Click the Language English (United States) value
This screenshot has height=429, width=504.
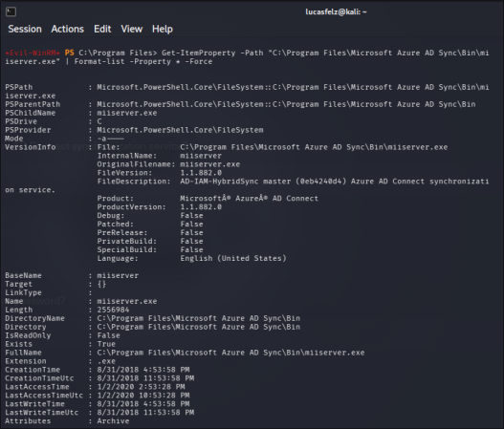pos(233,259)
